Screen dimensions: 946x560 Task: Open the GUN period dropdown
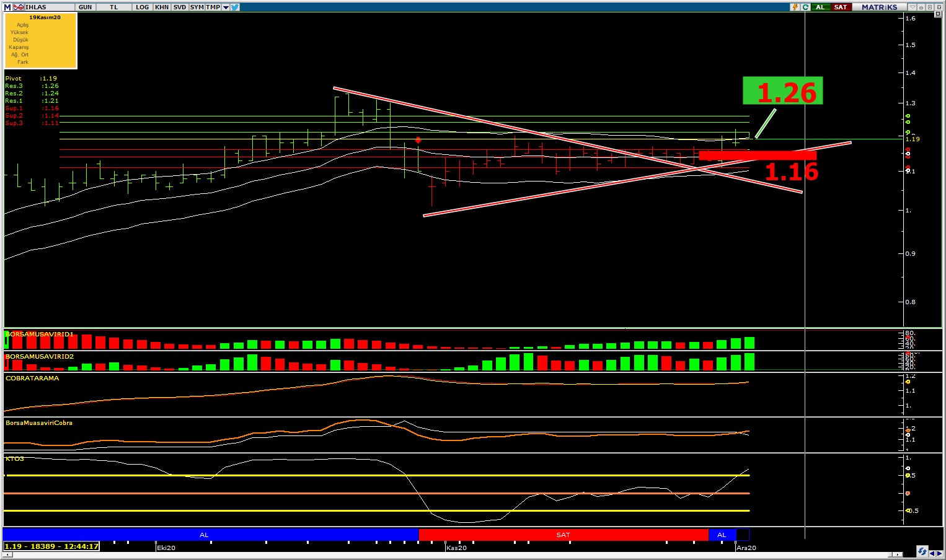85,7
